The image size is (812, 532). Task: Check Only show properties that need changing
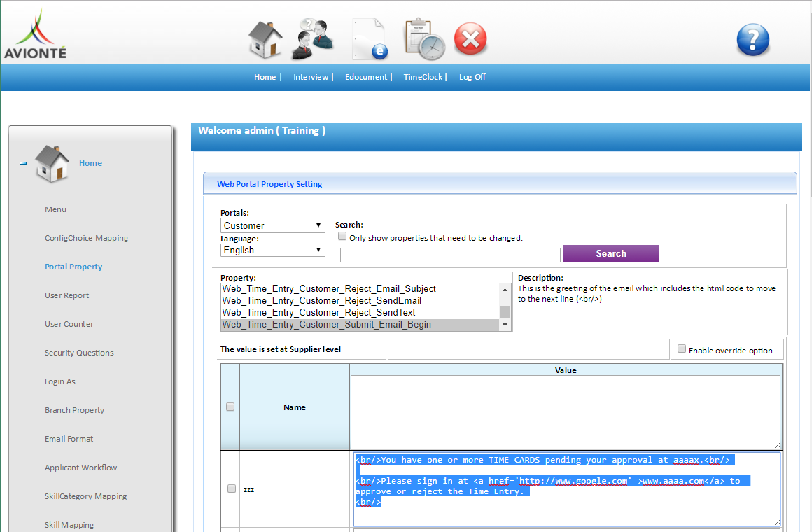342,237
